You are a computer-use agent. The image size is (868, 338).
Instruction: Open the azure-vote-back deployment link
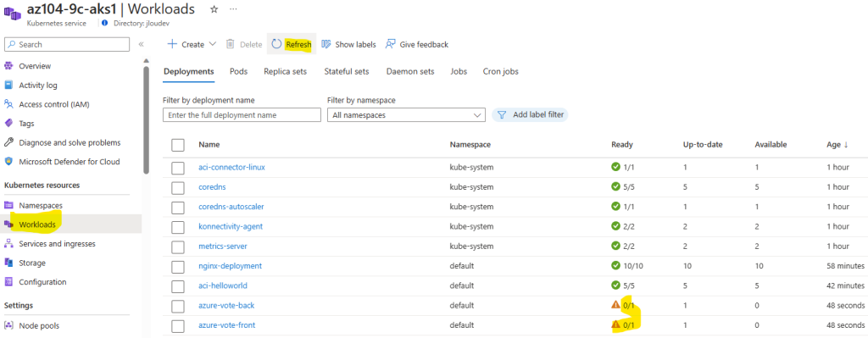coord(226,305)
